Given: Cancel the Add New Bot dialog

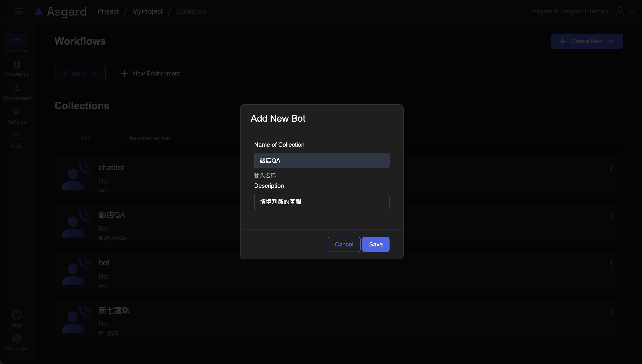Looking at the screenshot, I should point(344,244).
